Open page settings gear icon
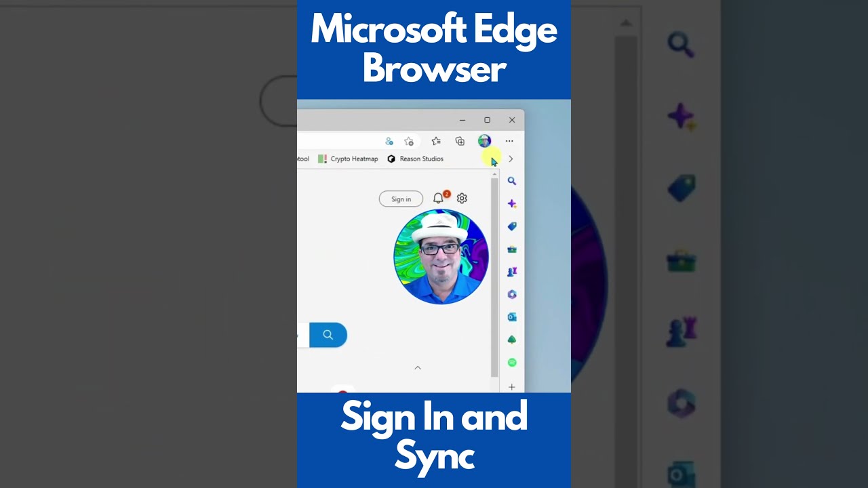 pos(462,199)
